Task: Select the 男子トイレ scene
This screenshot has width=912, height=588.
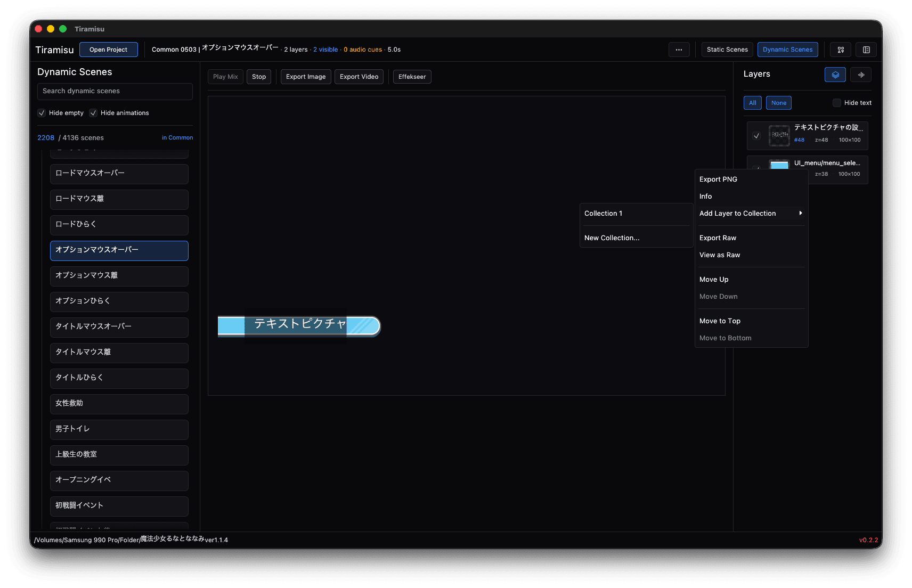Action: tap(119, 429)
